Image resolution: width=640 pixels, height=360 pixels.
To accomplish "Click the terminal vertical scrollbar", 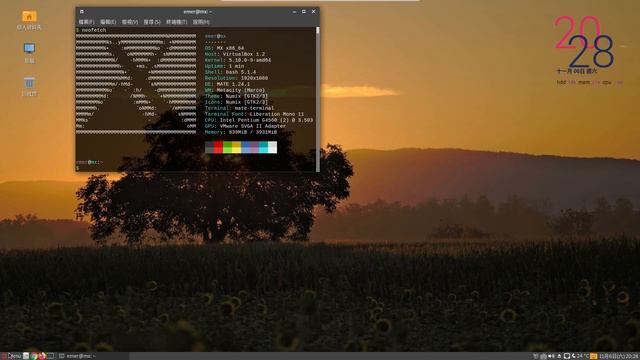I will click(x=318, y=99).
